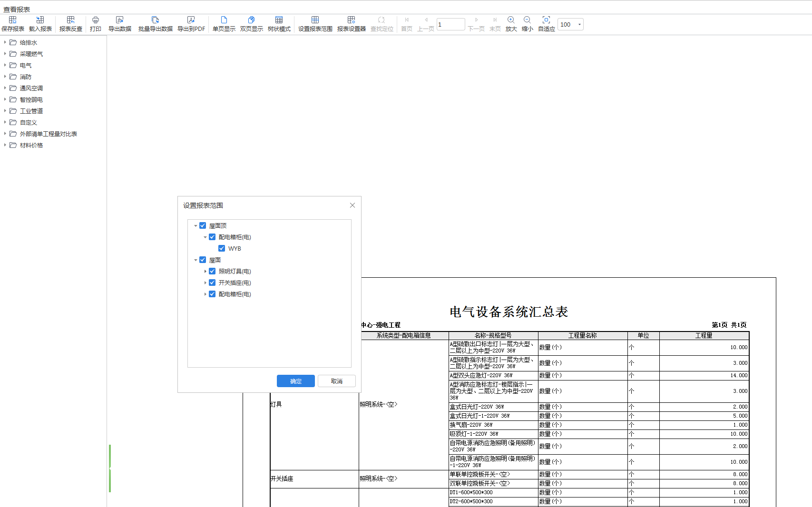Select 智控弱电 in the report tree
Screen dimensions: 812x507
click(31, 99)
